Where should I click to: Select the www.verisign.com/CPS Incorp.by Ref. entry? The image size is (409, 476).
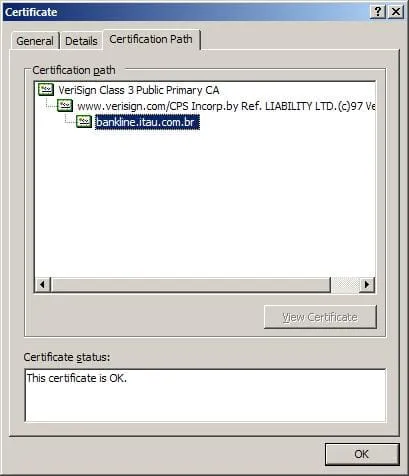[x=226, y=106]
